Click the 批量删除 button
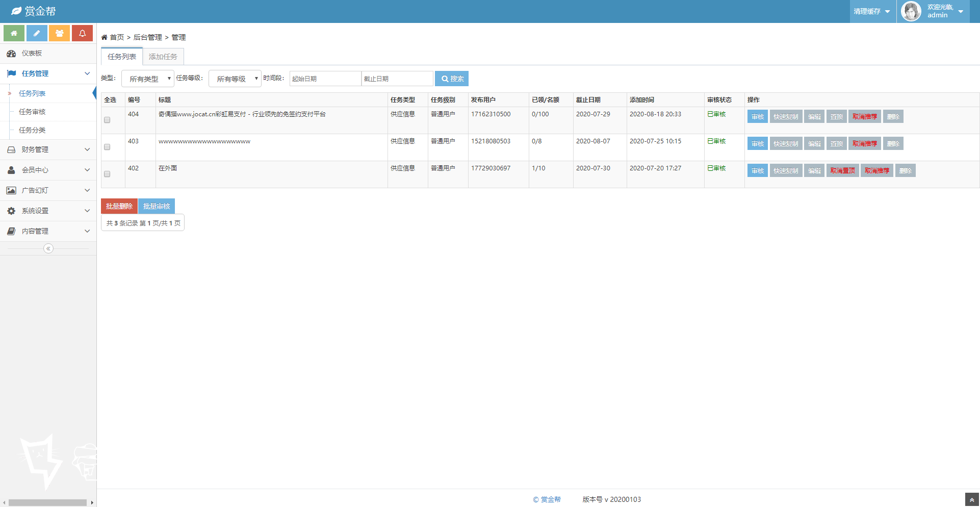Screen dimensions: 980x507 pyautogui.click(x=119, y=206)
